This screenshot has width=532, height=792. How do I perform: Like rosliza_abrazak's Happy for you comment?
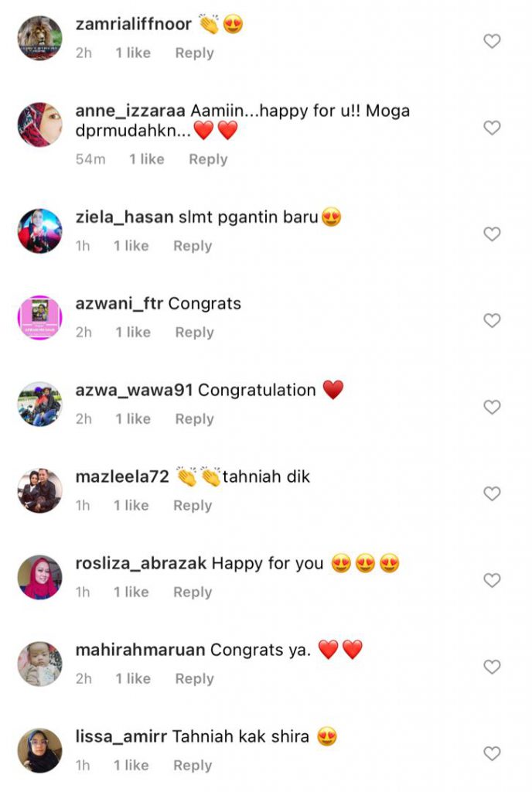pos(492,580)
